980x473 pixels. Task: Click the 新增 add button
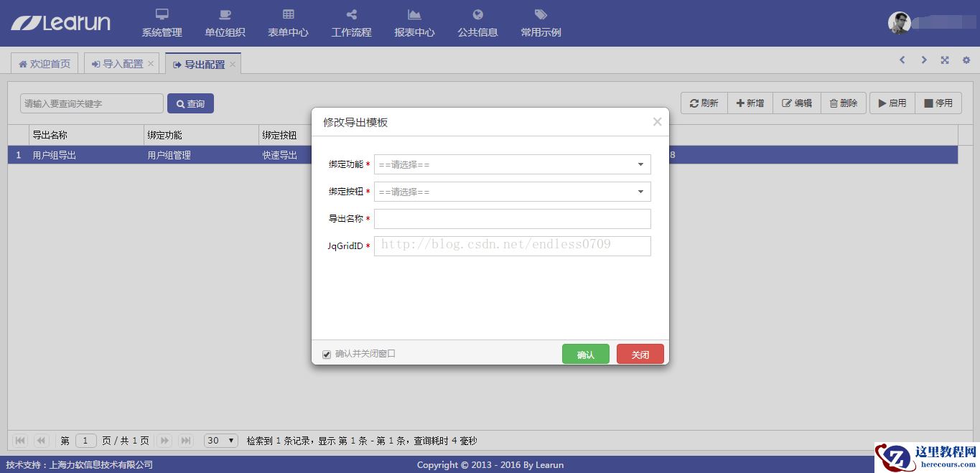[750, 103]
